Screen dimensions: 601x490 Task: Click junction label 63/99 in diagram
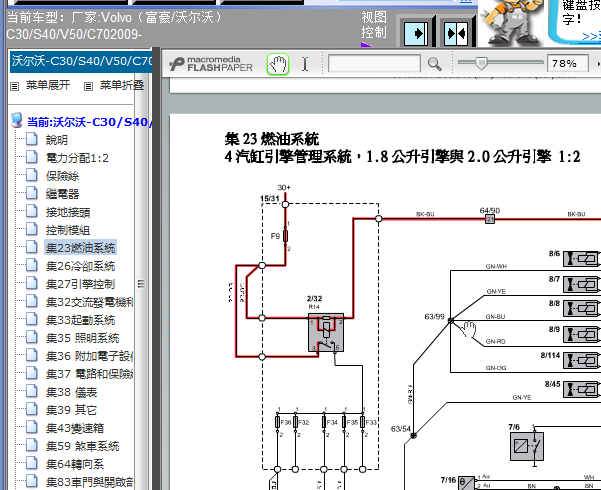pyautogui.click(x=434, y=317)
